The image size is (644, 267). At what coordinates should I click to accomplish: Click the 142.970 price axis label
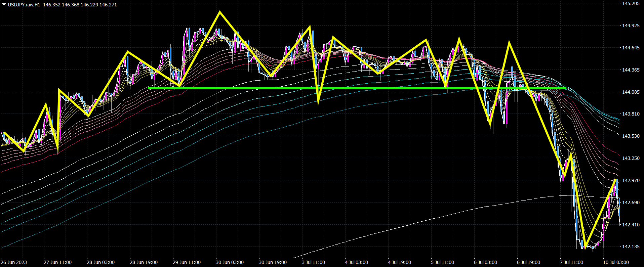pyautogui.click(x=630, y=180)
